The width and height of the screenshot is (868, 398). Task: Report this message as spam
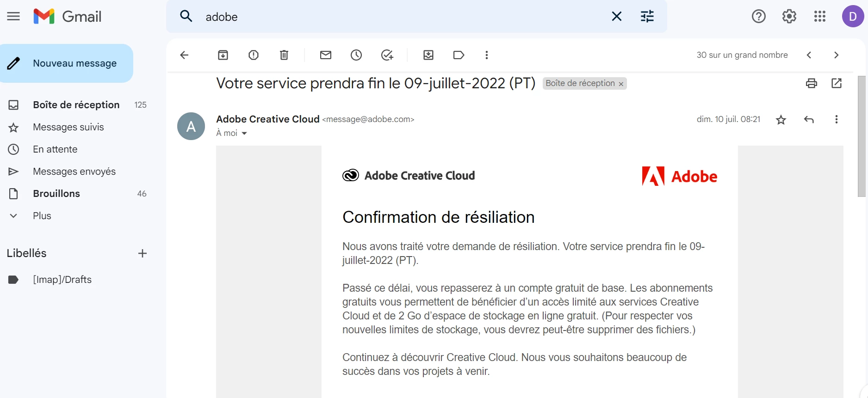tap(254, 55)
